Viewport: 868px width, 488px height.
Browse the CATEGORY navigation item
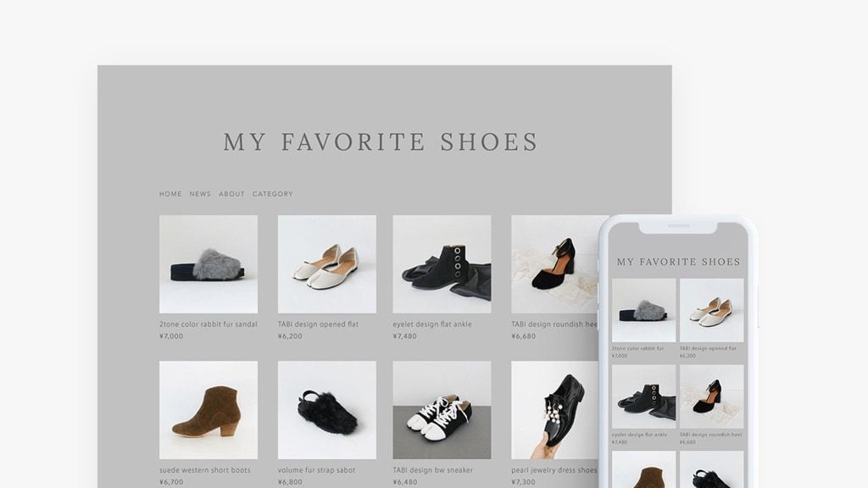point(273,194)
